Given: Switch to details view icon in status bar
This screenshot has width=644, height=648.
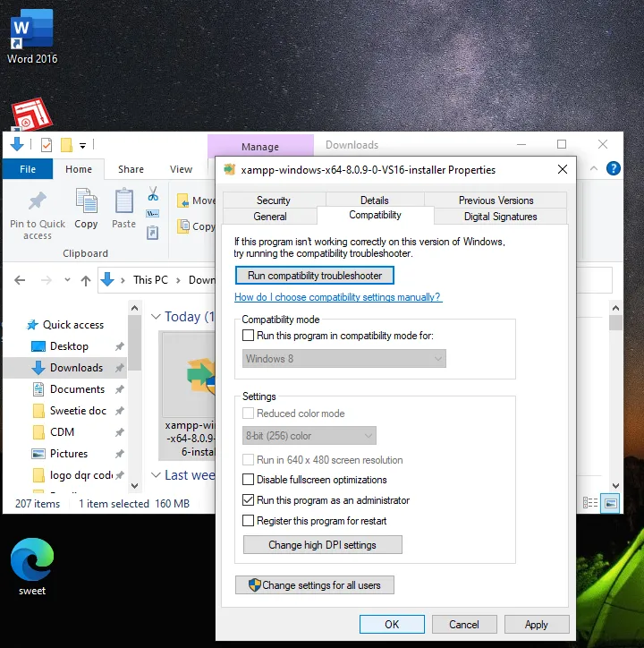Looking at the screenshot, I should pos(589,502).
